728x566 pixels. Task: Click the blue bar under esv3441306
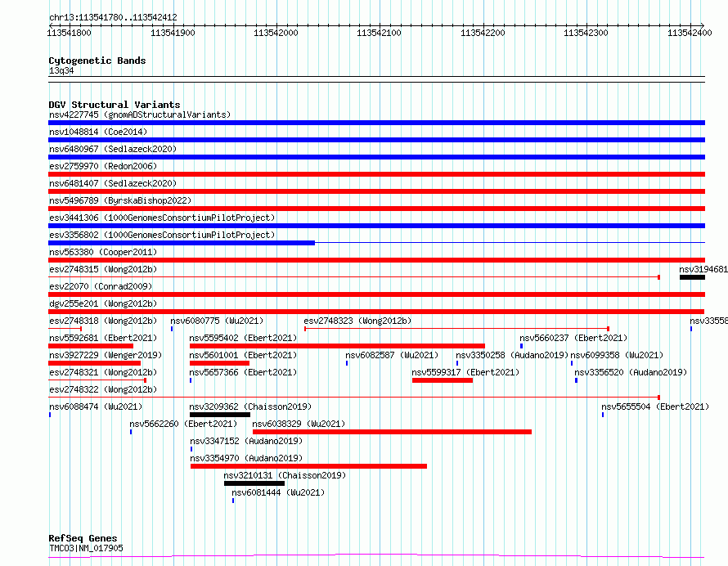coord(376,226)
